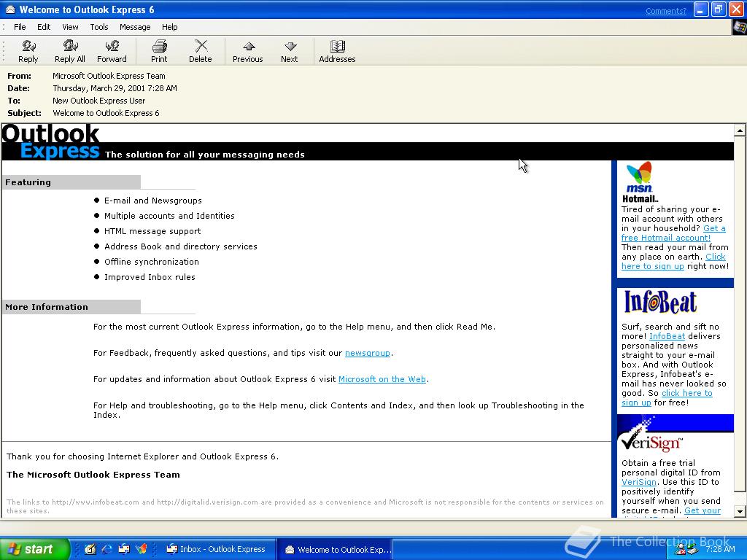Click the From sender 'Microsoft Outlook Express Team'
This screenshot has height=560, width=747.
[109, 76]
